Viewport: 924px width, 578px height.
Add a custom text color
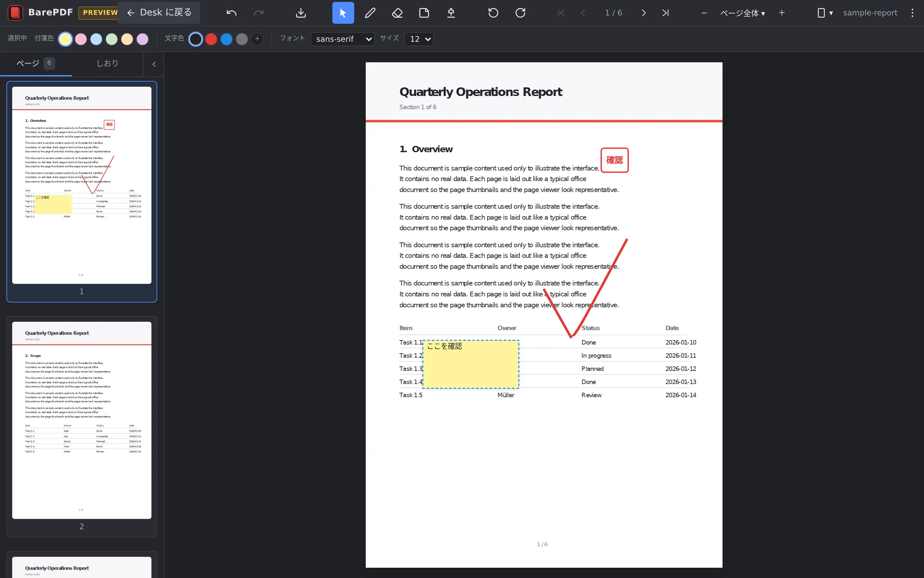click(257, 39)
